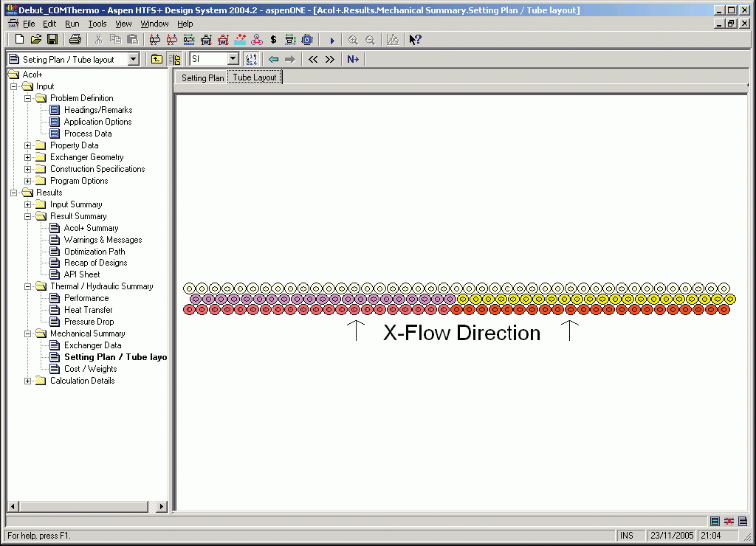Image resolution: width=756 pixels, height=546 pixels.
Task: Click the context help pointer icon
Action: tap(415, 40)
